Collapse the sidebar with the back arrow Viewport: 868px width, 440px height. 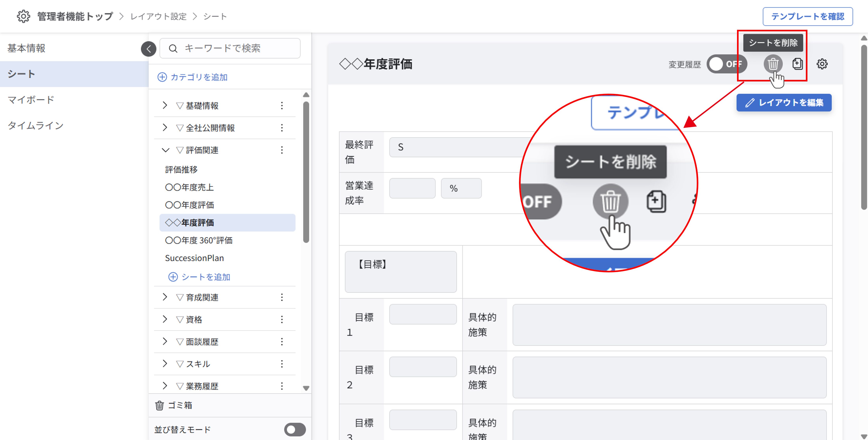pos(149,49)
